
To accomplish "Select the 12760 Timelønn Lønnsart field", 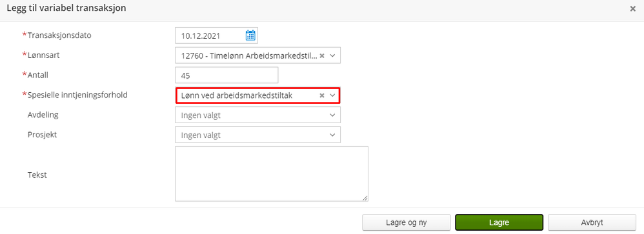I will [x=258, y=55].
